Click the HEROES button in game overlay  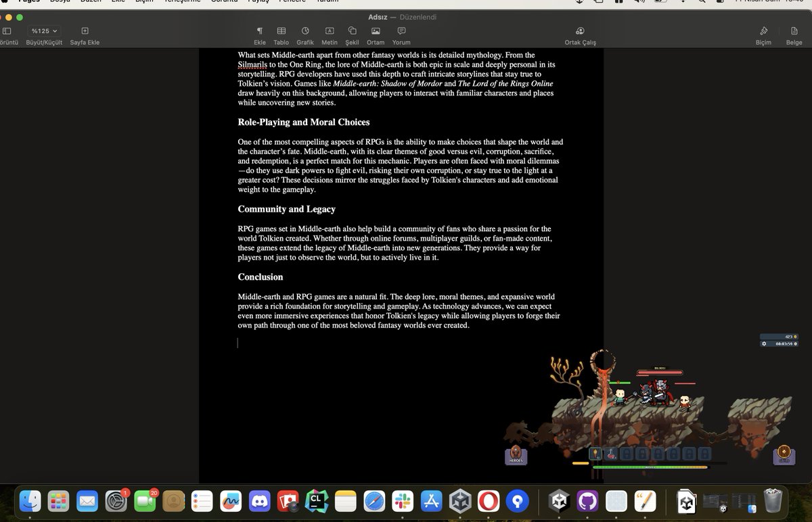click(516, 455)
